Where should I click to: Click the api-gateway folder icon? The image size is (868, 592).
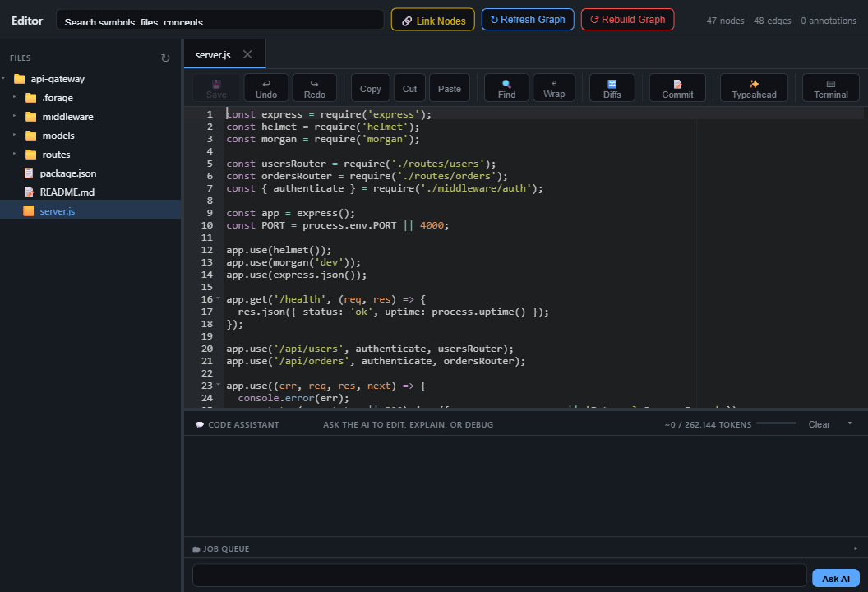click(x=20, y=79)
